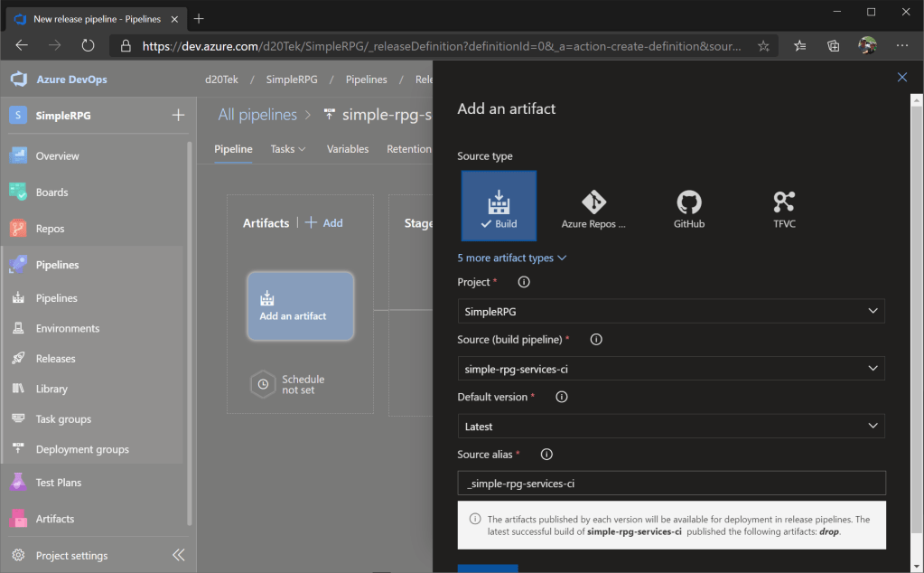Choose Azure Repos as source type
This screenshot has width=924, height=573.
click(x=593, y=206)
